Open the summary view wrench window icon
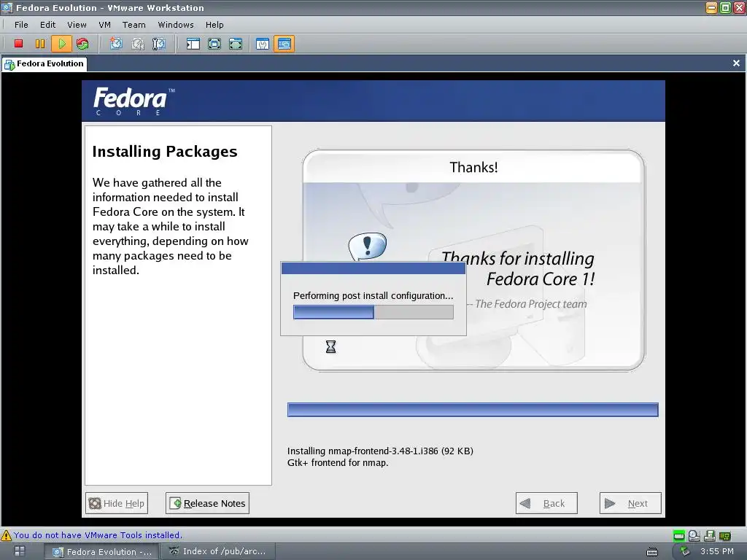Image resolution: width=747 pixels, height=560 pixels. click(263, 44)
